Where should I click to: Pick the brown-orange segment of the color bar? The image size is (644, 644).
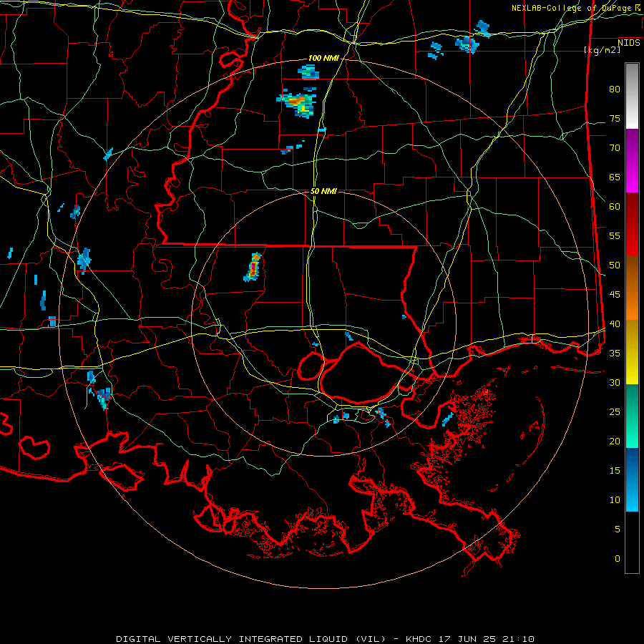coord(632,288)
